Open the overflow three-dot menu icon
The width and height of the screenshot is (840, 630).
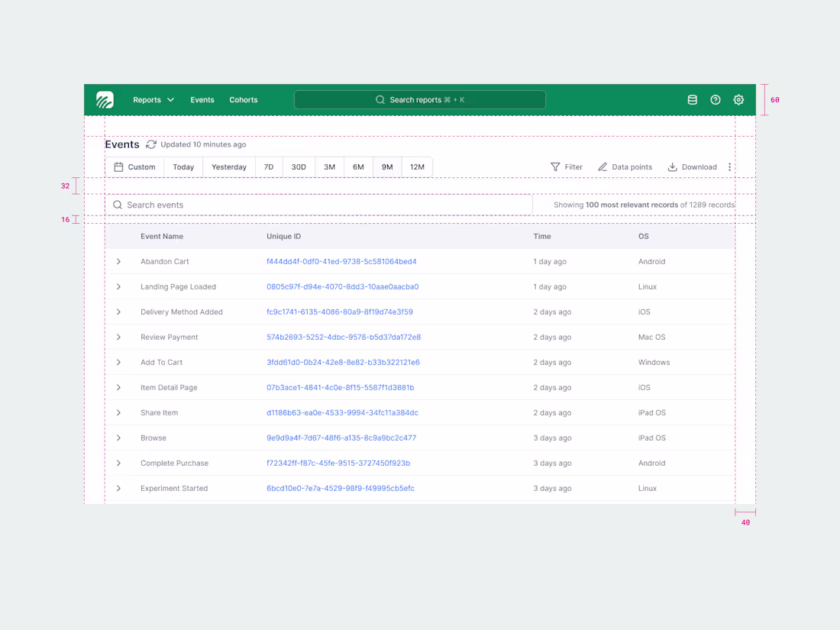click(x=729, y=166)
